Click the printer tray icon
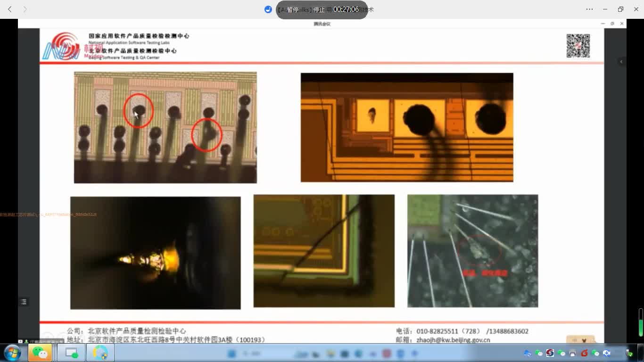Screen dimensions: 644x362 (x=573, y=353)
